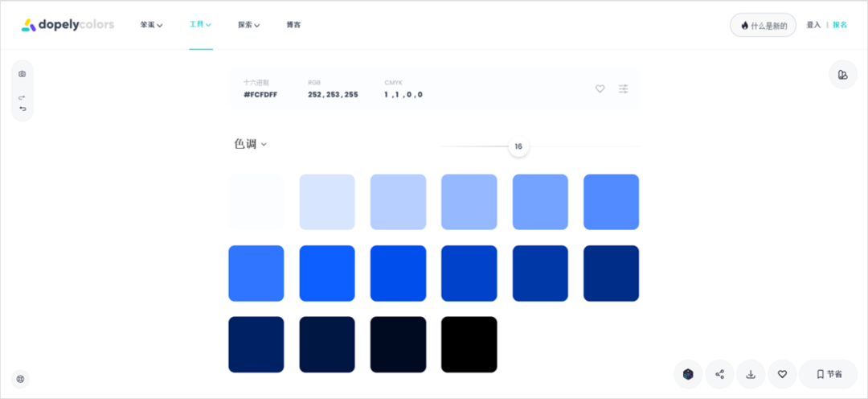Select the palest blue swatch beside white
The width and height of the screenshot is (868, 399).
click(327, 202)
